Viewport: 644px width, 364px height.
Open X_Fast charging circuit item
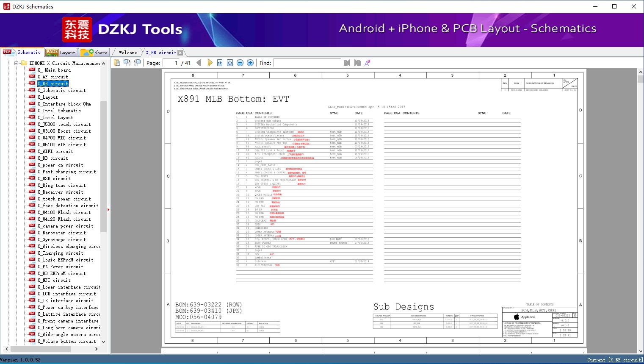[x=66, y=172]
